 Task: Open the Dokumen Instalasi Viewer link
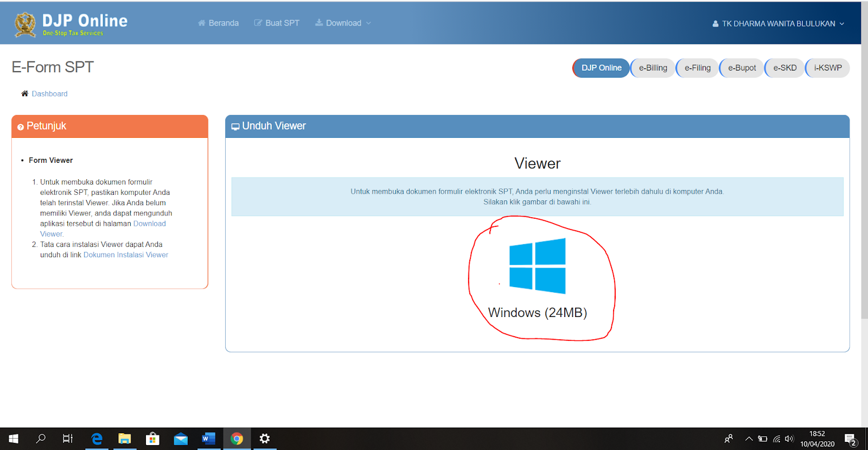pyautogui.click(x=126, y=255)
